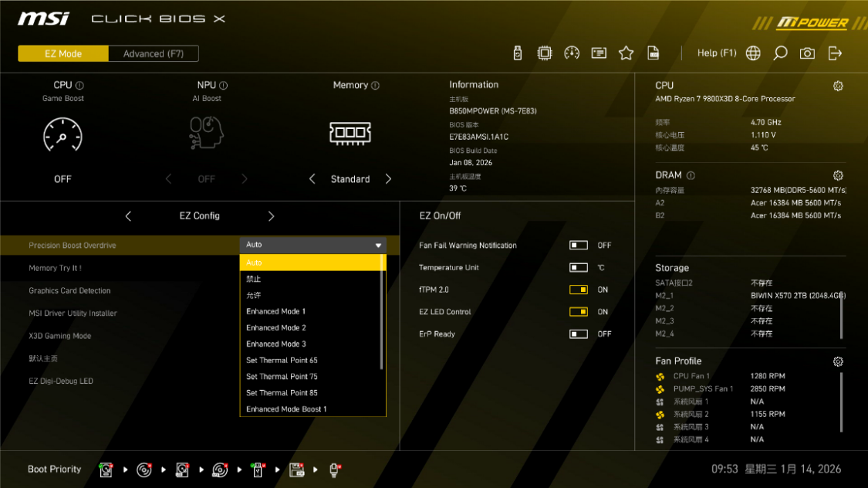Click left arrow beside Memory Standard
The width and height of the screenshot is (868, 488).
312,179
